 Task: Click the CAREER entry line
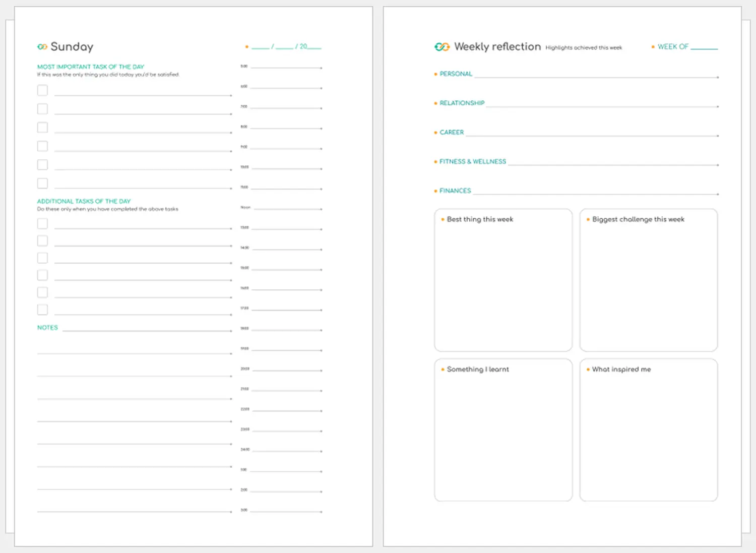[x=592, y=135]
